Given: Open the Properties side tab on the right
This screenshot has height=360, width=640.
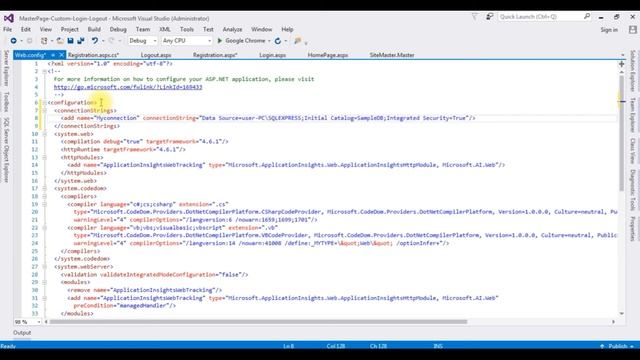Looking at the screenshot, I should pos(633,229).
